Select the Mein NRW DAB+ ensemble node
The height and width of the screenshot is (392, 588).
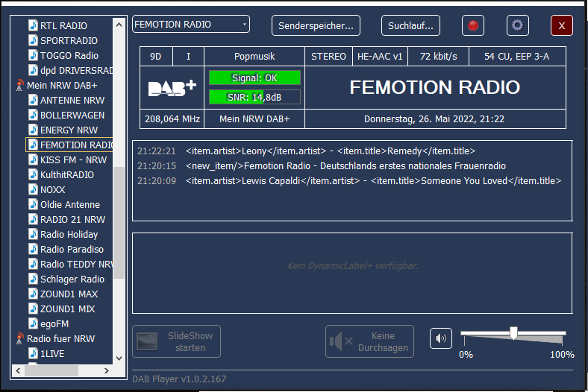[x=62, y=86]
